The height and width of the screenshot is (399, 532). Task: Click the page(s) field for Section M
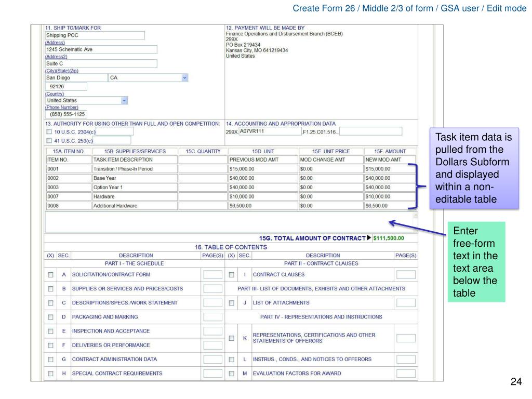coord(406,374)
